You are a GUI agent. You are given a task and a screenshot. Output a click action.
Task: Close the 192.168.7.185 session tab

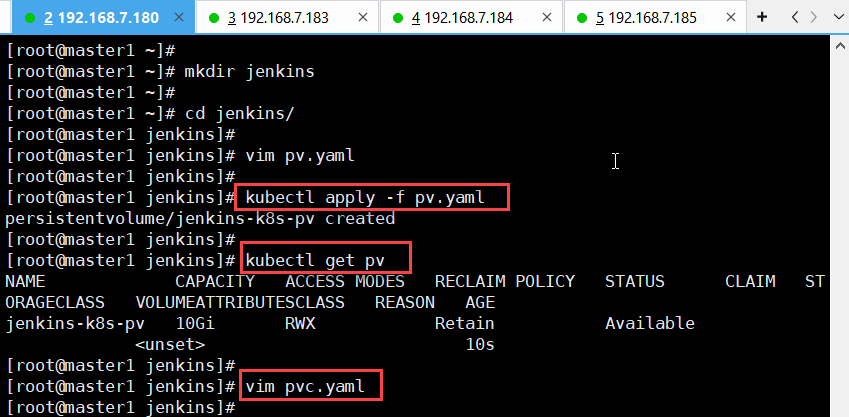click(x=732, y=17)
